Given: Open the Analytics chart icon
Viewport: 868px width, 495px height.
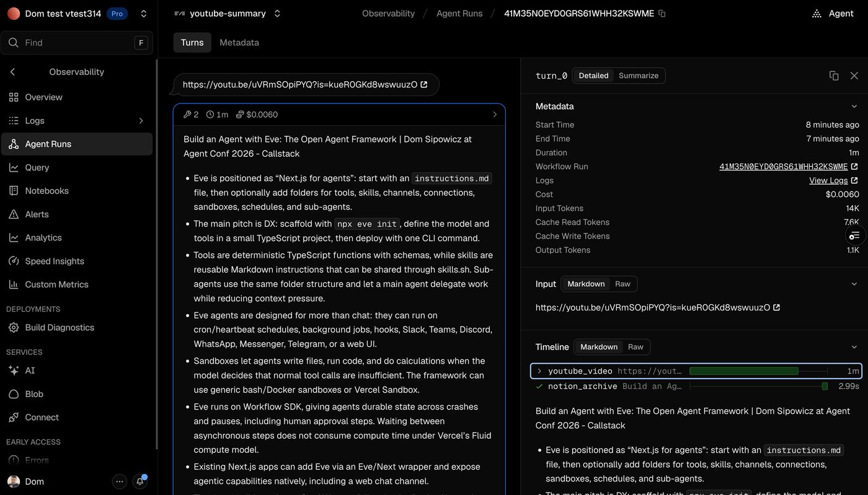Looking at the screenshot, I should click(14, 238).
